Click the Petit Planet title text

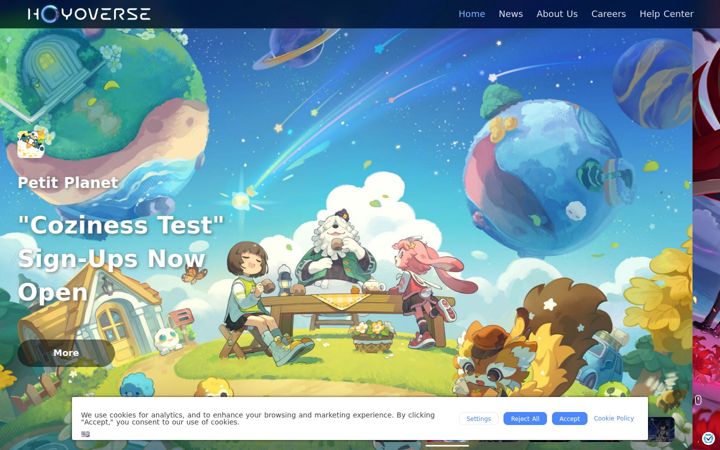tap(68, 182)
